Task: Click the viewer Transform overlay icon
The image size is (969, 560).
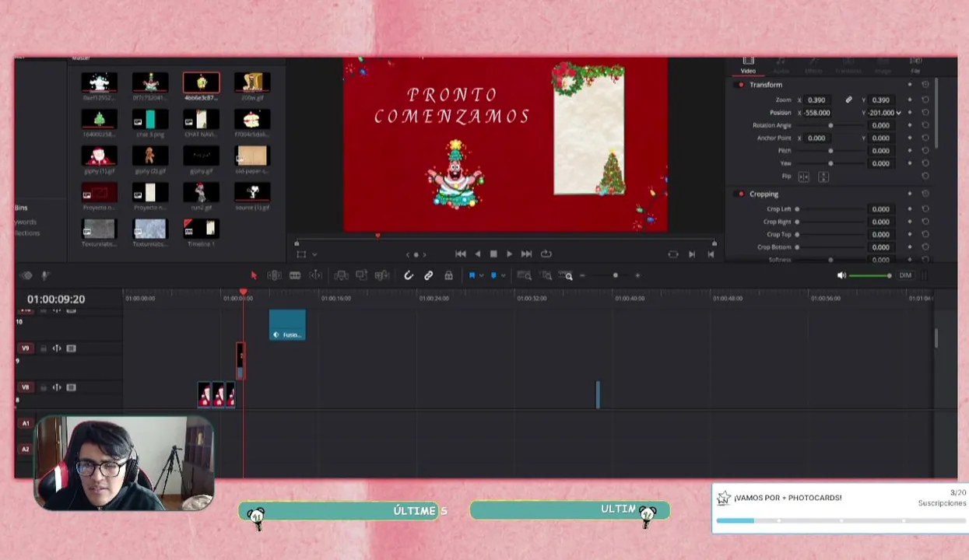Action: [301, 254]
